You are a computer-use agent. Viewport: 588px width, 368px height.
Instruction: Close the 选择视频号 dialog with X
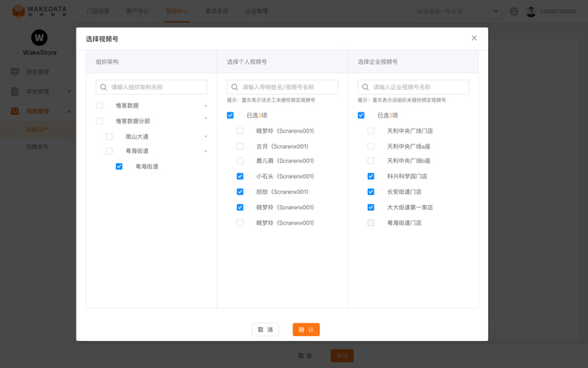coord(474,38)
